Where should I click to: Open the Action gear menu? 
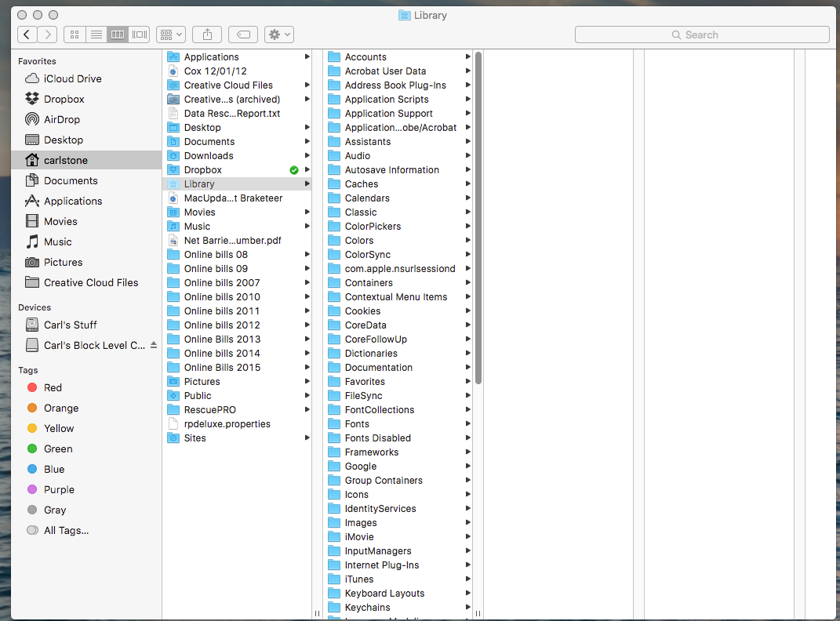(x=279, y=34)
